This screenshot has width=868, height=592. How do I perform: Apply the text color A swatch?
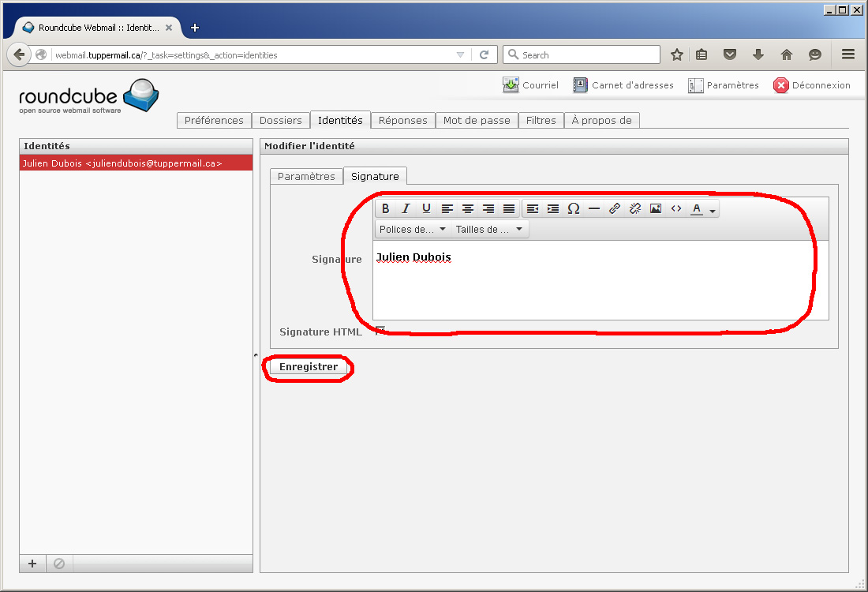697,209
